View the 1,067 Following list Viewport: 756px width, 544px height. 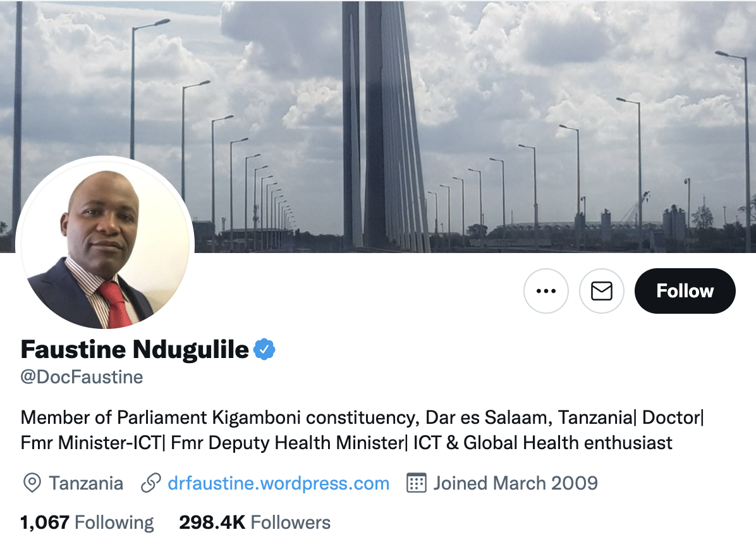pos(87,522)
